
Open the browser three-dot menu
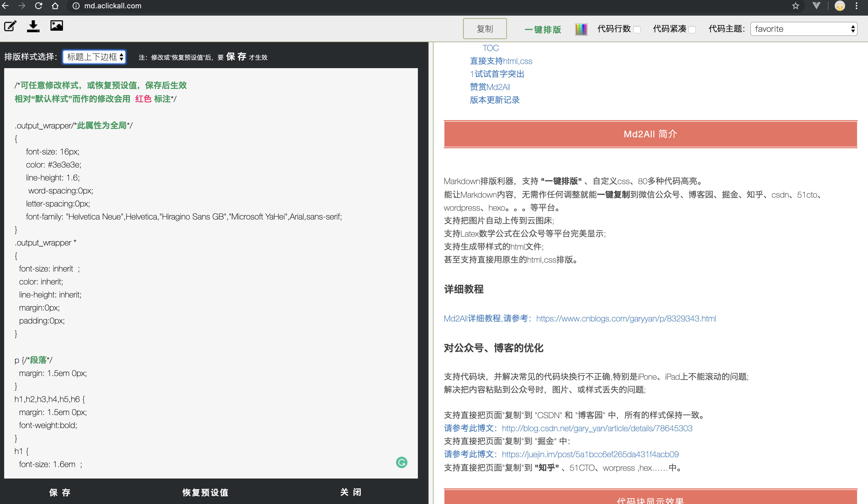856,6
